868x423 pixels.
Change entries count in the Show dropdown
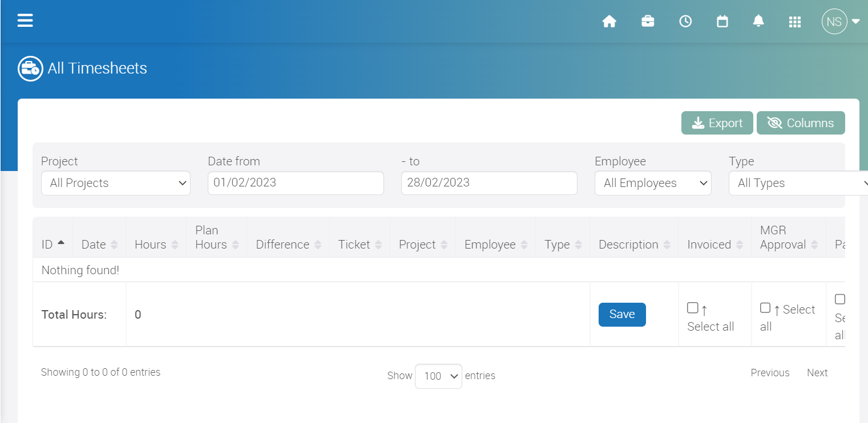pos(438,376)
